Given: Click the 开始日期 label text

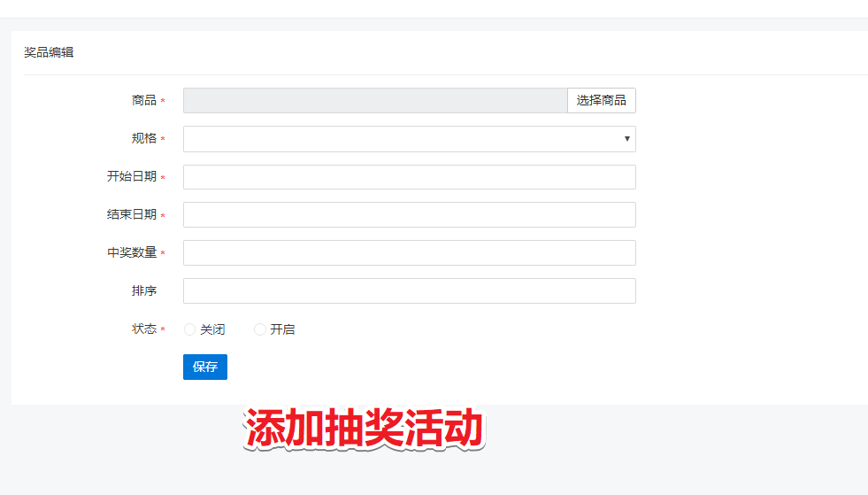Looking at the screenshot, I should [x=132, y=176].
